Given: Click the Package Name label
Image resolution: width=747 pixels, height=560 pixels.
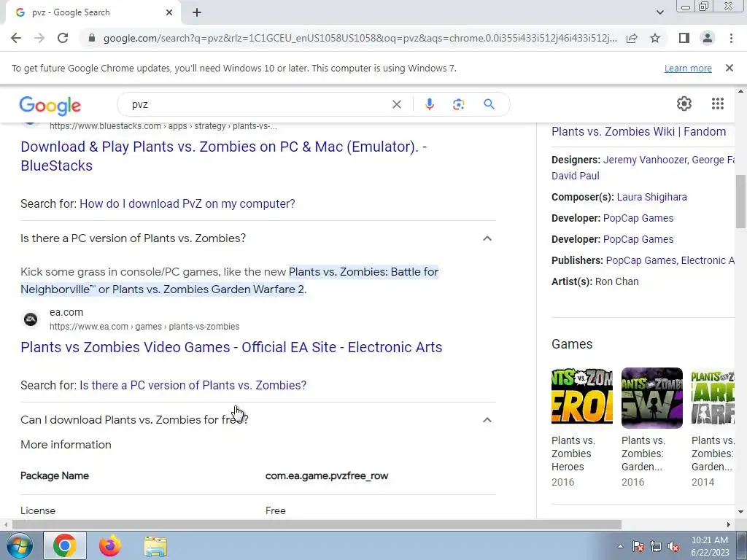Looking at the screenshot, I should pyautogui.click(x=55, y=475).
